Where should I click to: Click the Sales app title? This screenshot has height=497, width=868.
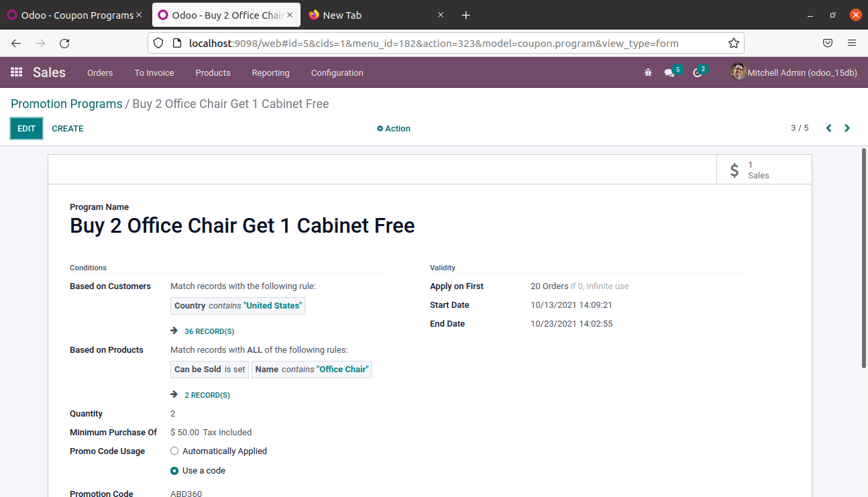[49, 72]
